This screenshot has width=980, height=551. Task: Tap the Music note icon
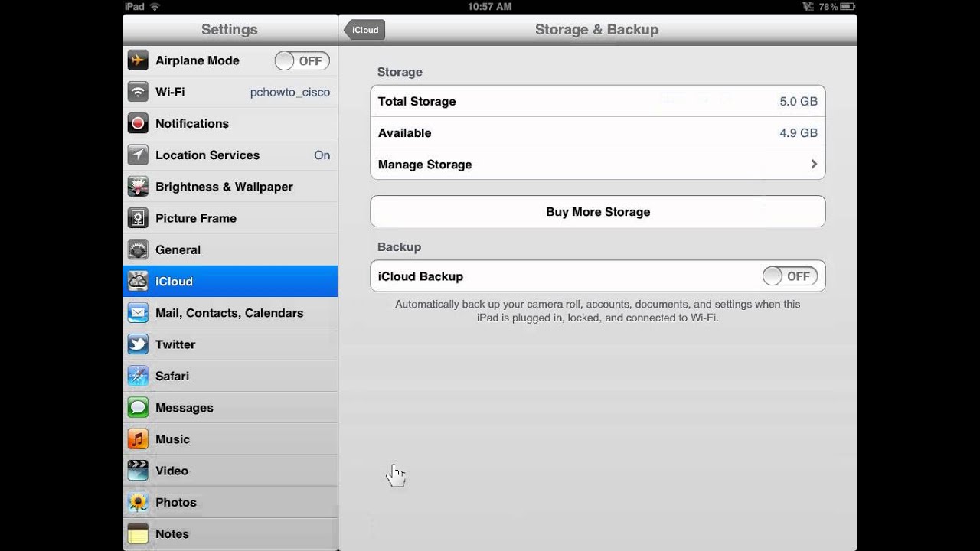coord(138,439)
